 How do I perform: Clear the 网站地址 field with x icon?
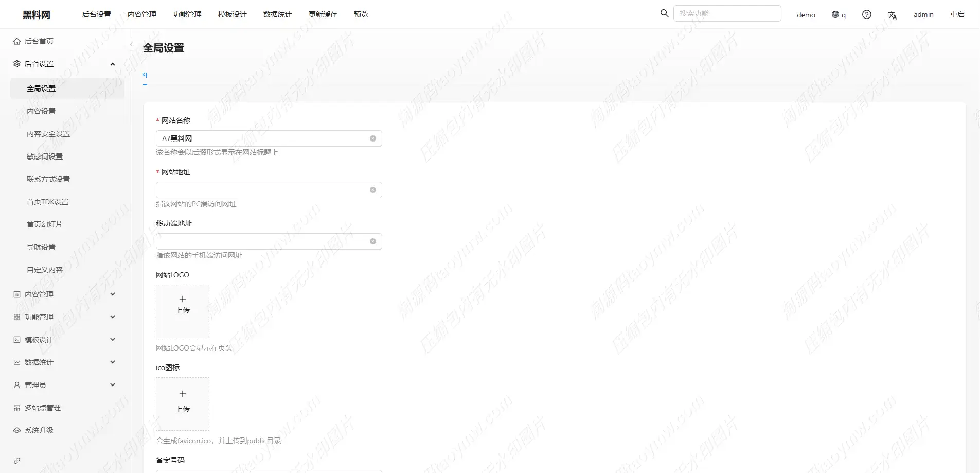coord(373,190)
